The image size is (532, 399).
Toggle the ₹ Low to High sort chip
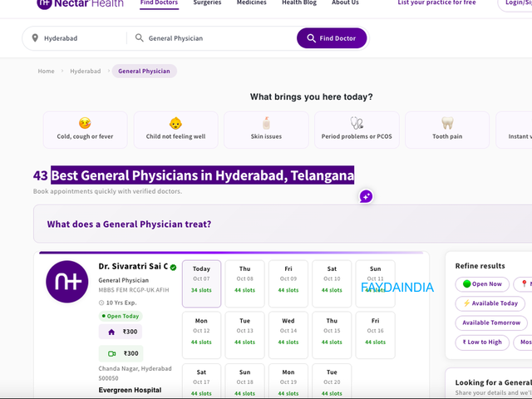coord(482,342)
